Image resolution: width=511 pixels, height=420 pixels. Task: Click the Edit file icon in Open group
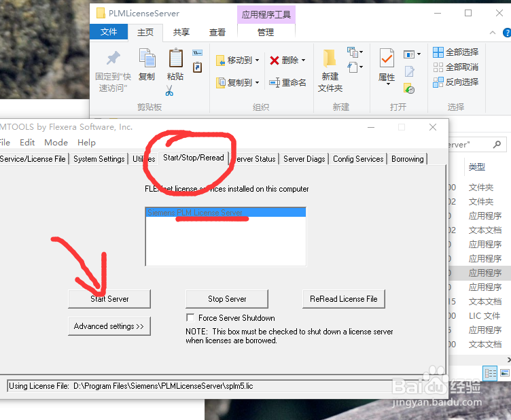click(409, 71)
